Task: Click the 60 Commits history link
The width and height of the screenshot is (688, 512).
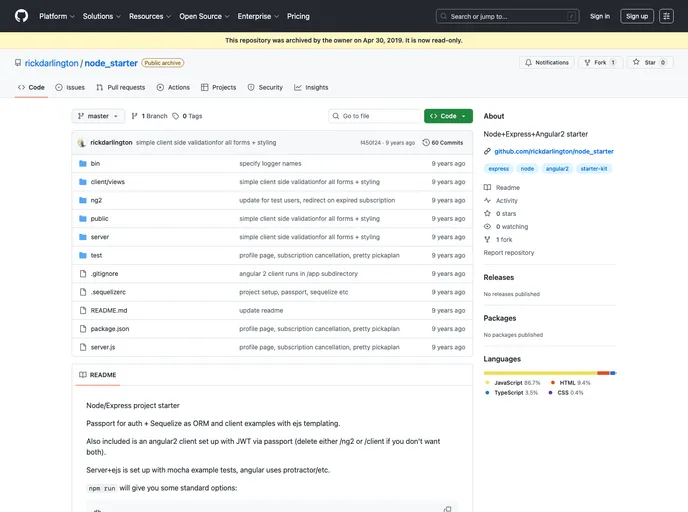Action: 443,142
